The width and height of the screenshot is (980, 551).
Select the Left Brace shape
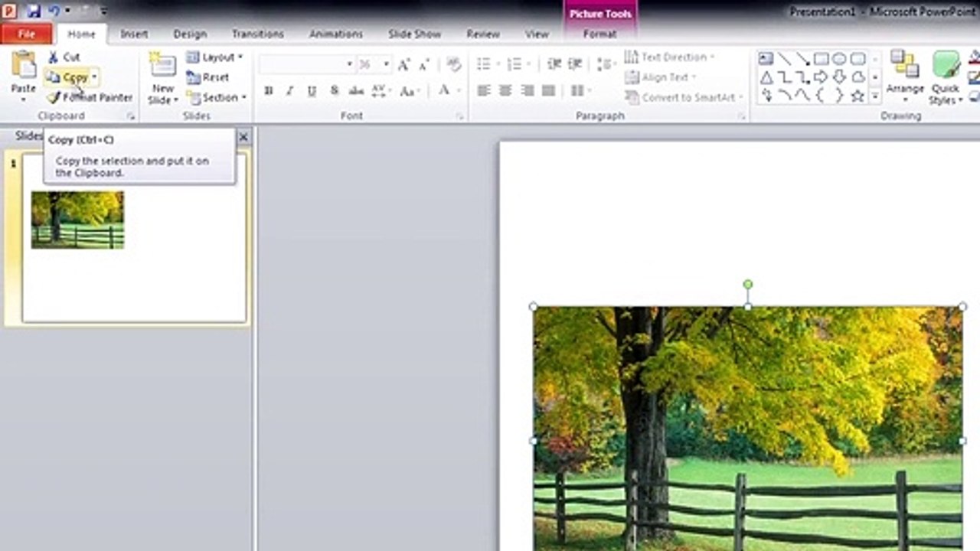click(x=821, y=96)
